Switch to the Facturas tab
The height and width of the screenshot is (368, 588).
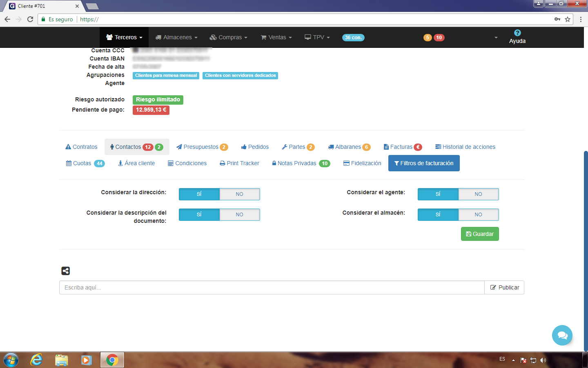[x=402, y=147]
